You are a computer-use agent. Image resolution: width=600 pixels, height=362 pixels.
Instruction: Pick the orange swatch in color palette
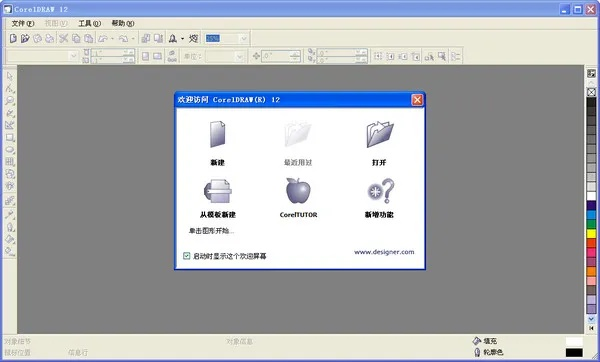click(591, 271)
